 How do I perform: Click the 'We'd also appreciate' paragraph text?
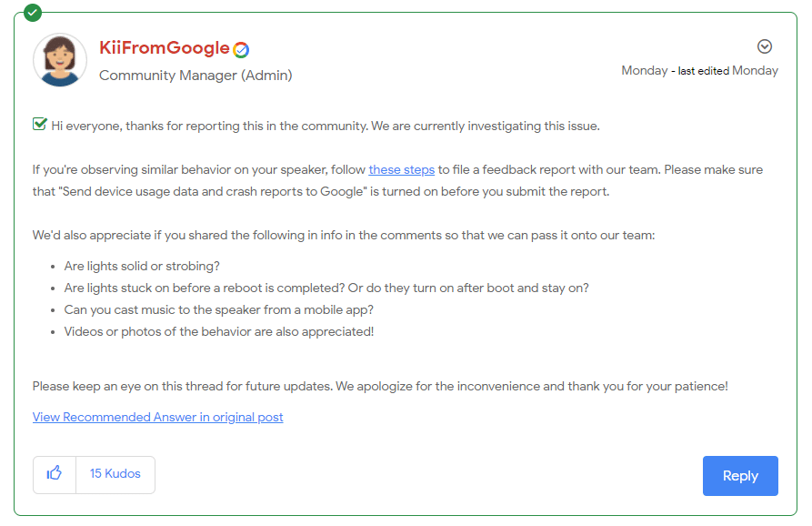click(x=344, y=236)
